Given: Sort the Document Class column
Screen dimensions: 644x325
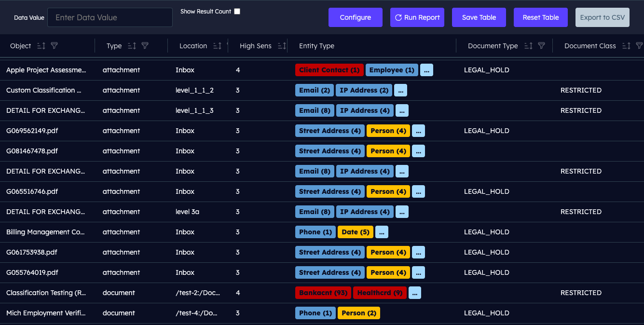Looking at the screenshot, I should click(x=626, y=46).
